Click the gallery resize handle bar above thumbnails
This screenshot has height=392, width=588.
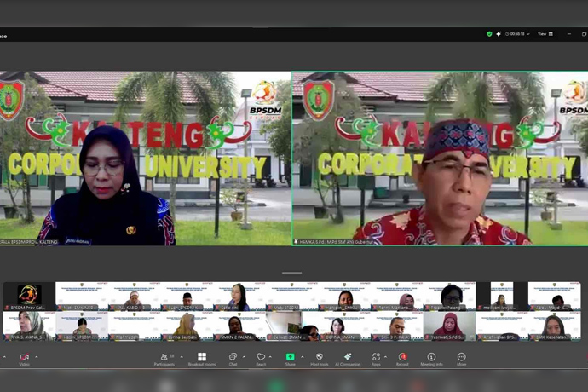pos(292,273)
